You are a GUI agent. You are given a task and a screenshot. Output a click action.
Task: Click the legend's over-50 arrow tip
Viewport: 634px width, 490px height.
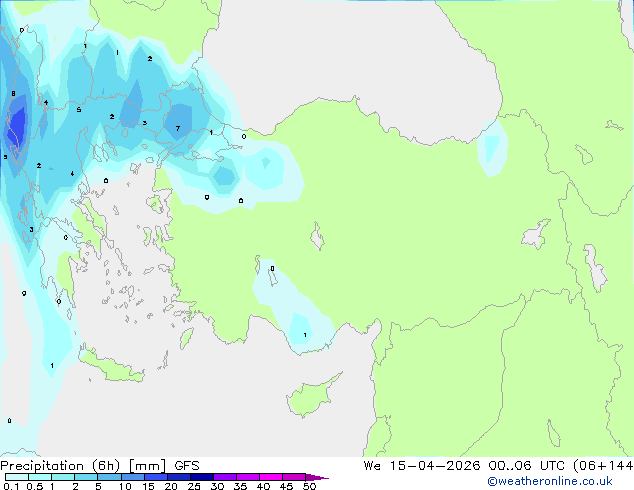(318, 477)
